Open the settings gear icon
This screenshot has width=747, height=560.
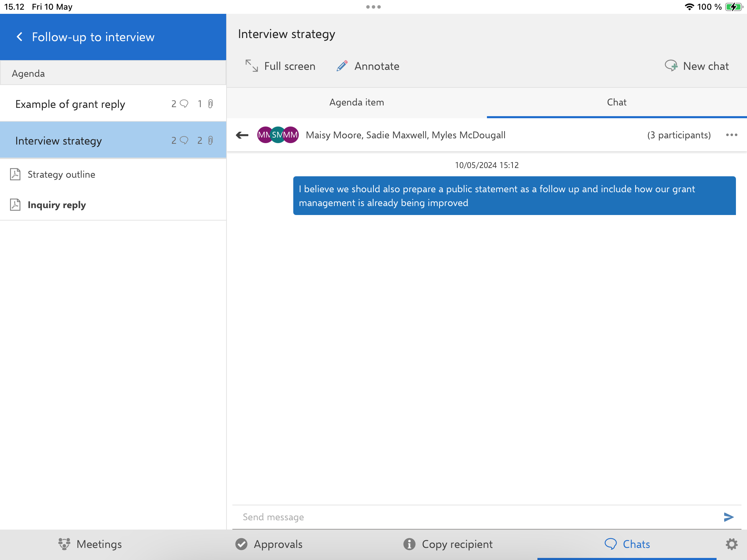731,544
